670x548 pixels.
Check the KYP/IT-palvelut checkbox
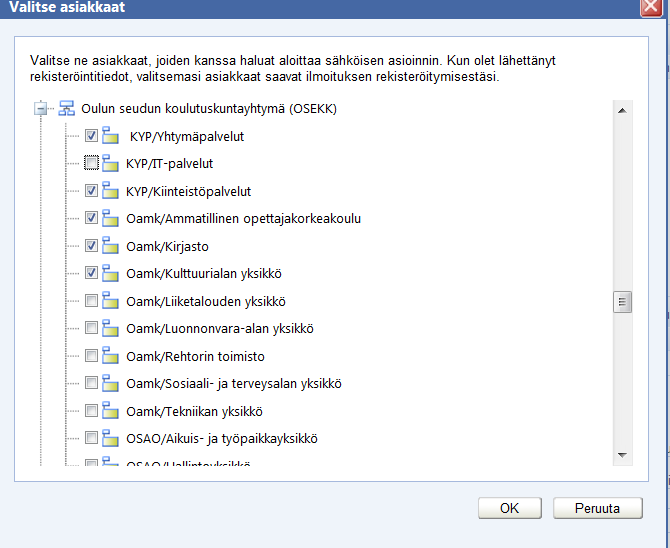click(x=91, y=163)
